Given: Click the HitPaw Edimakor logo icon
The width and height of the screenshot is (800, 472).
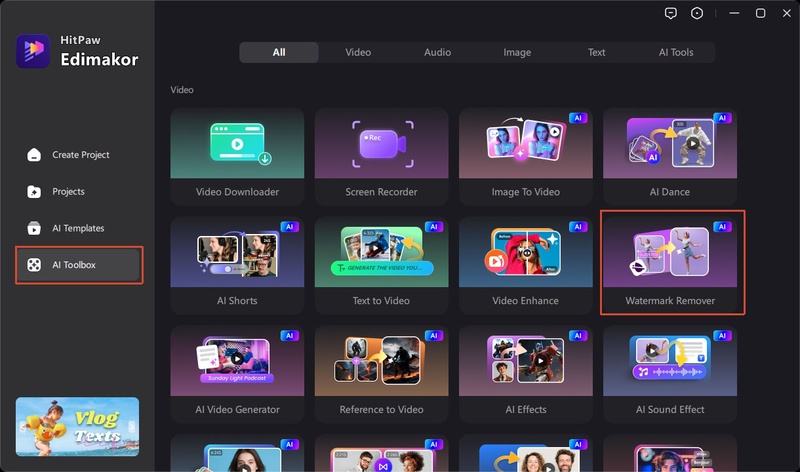Looking at the screenshot, I should pyautogui.click(x=33, y=51).
